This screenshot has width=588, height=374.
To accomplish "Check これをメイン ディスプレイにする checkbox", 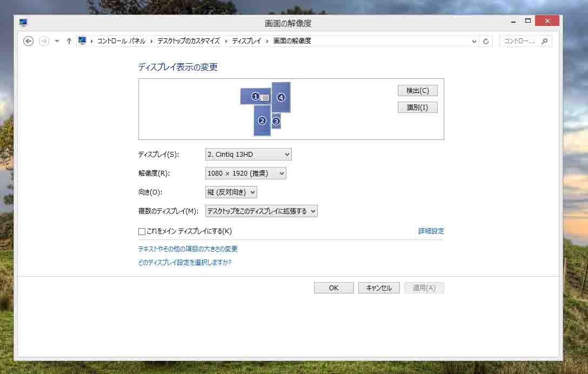I will tap(142, 231).
